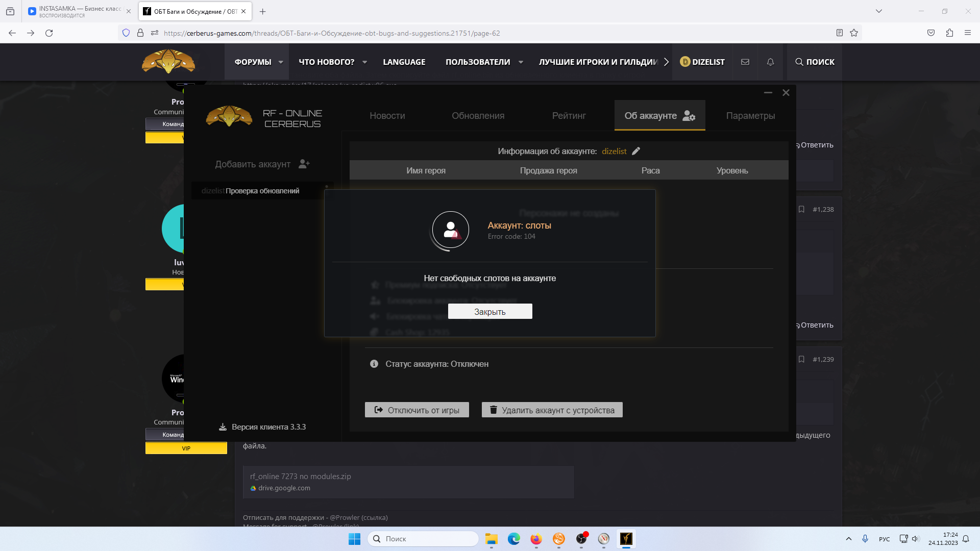Screen dimensions: 980x551
Task: Click the Уровень column header
Action: click(x=732, y=171)
